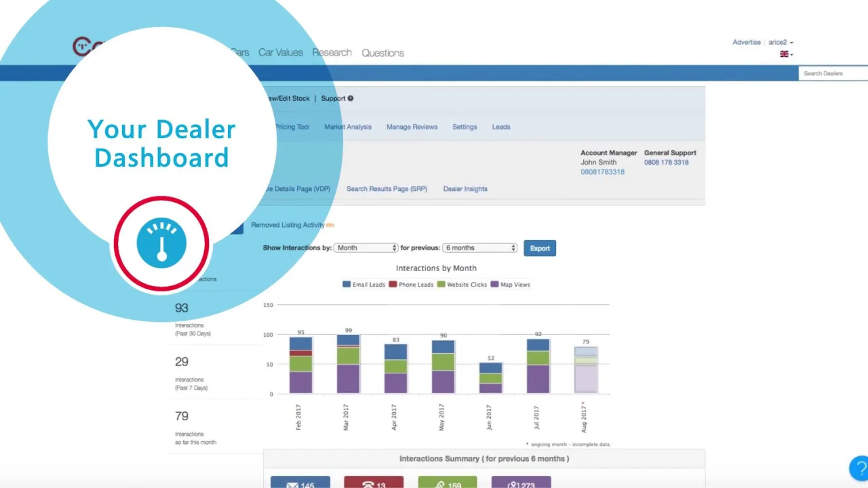Screen dimensions: 868x488
Task: Click the Apr 2017 bar showing 83
Action: [x=395, y=369]
